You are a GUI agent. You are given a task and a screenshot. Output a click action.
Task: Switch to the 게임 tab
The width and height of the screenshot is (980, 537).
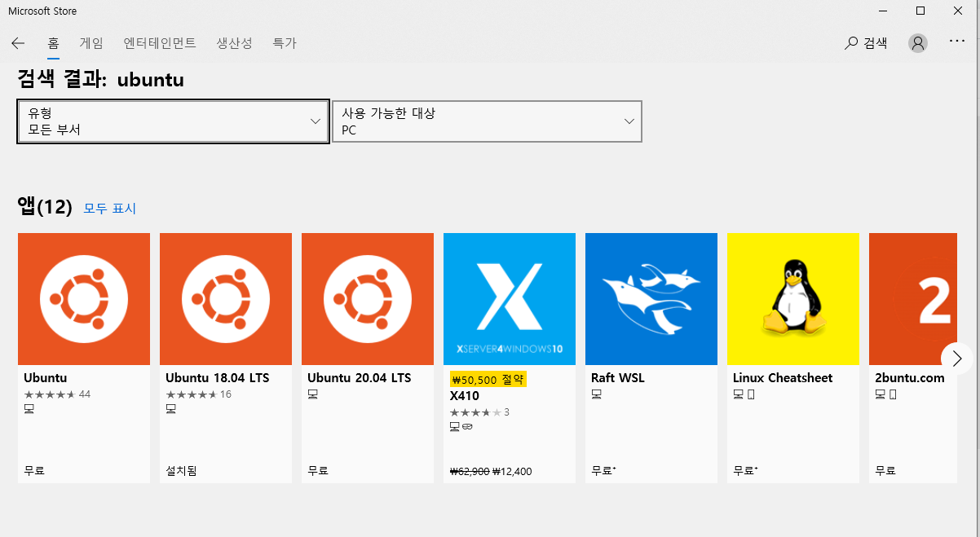[x=91, y=43]
